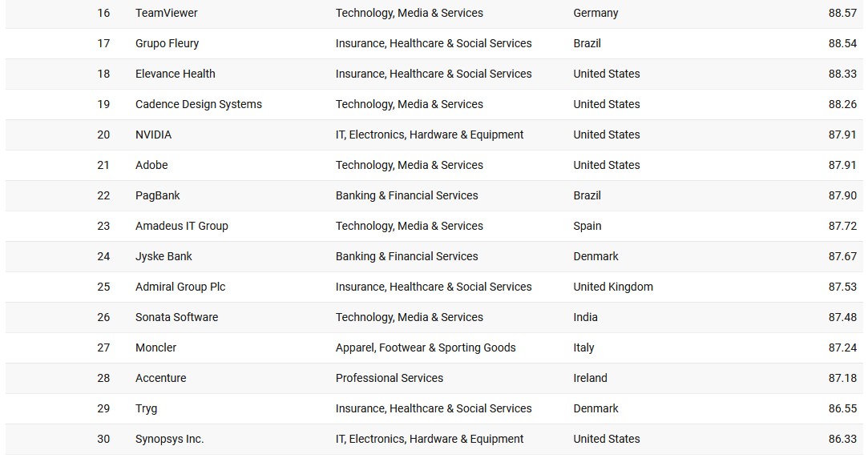
Task: Open Admiral Group Plc entry
Action: (x=180, y=287)
